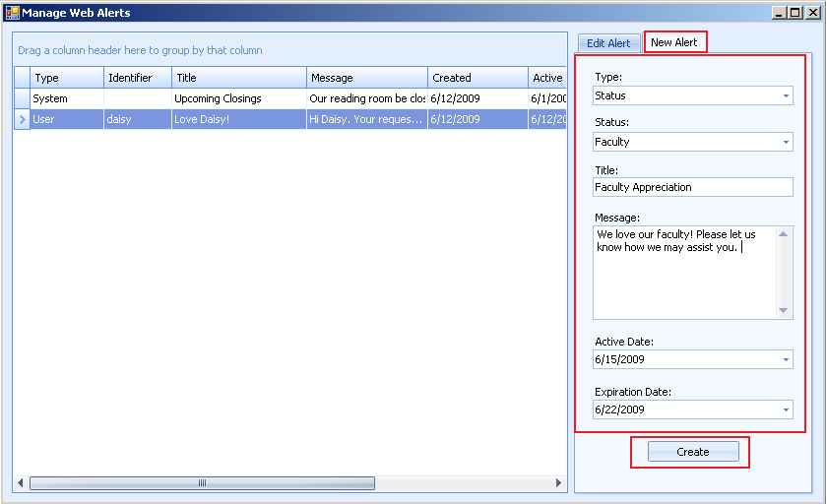Click the Identifier column header
This screenshot has width=826, height=504.
click(x=137, y=78)
